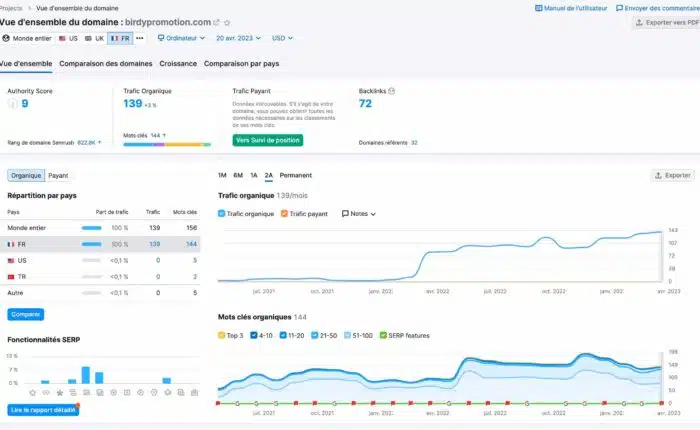Click the Exporter vers PDF button
The width and height of the screenshot is (700, 430).
tap(666, 22)
